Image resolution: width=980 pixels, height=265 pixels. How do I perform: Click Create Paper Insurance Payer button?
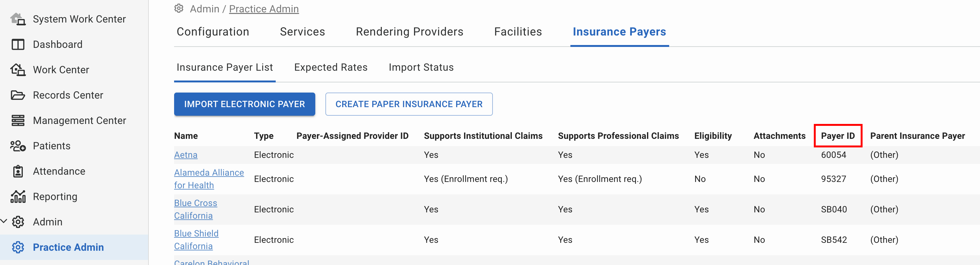[409, 104]
